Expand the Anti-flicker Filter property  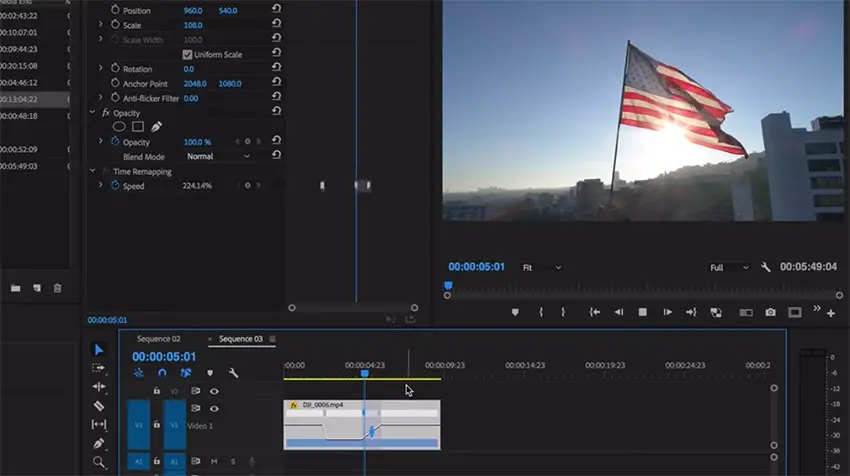coord(100,98)
